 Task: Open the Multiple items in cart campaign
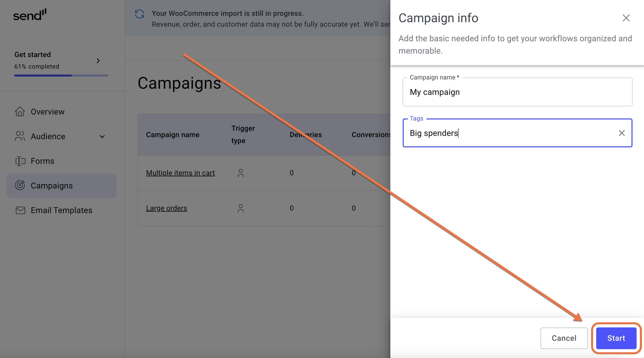pyautogui.click(x=180, y=172)
